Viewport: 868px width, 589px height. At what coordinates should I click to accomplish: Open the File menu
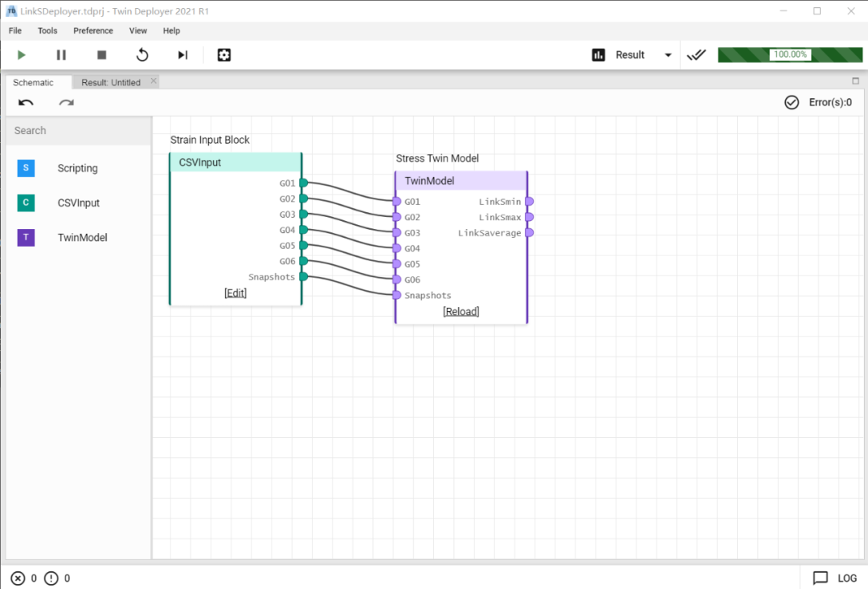point(15,31)
